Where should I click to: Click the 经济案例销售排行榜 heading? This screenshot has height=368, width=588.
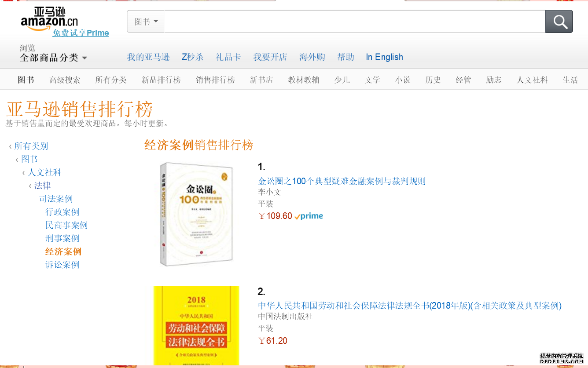199,145
